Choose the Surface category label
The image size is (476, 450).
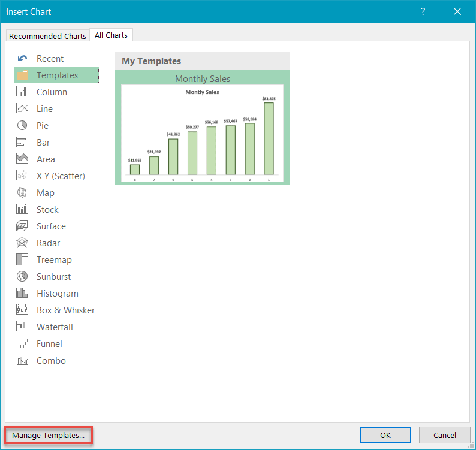pyautogui.click(x=51, y=226)
